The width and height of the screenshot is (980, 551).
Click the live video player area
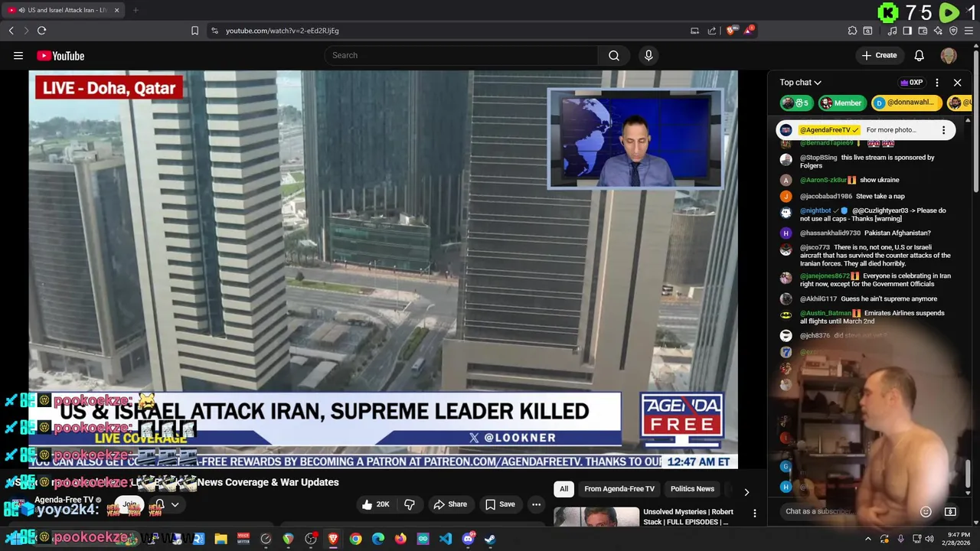(383, 268)
